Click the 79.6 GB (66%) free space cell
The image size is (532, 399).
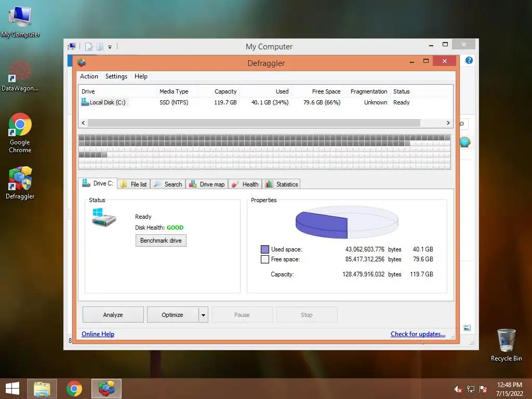322,102
